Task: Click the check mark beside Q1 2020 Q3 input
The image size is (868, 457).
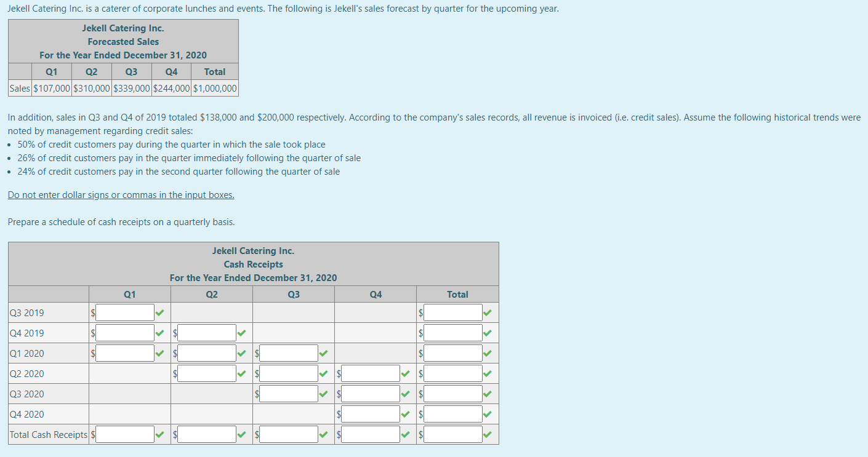Action: coord(323,354)
